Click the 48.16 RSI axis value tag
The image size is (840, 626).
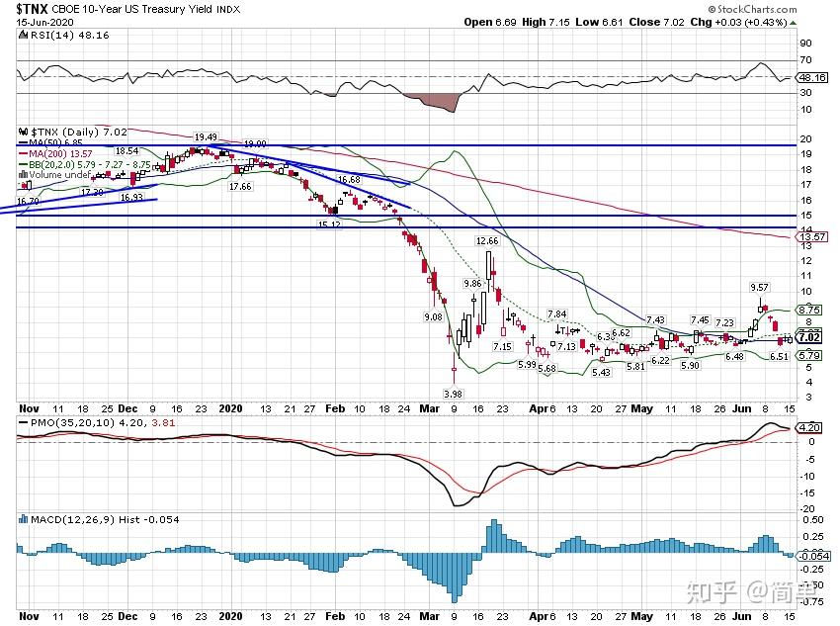(x=812, y=78)
